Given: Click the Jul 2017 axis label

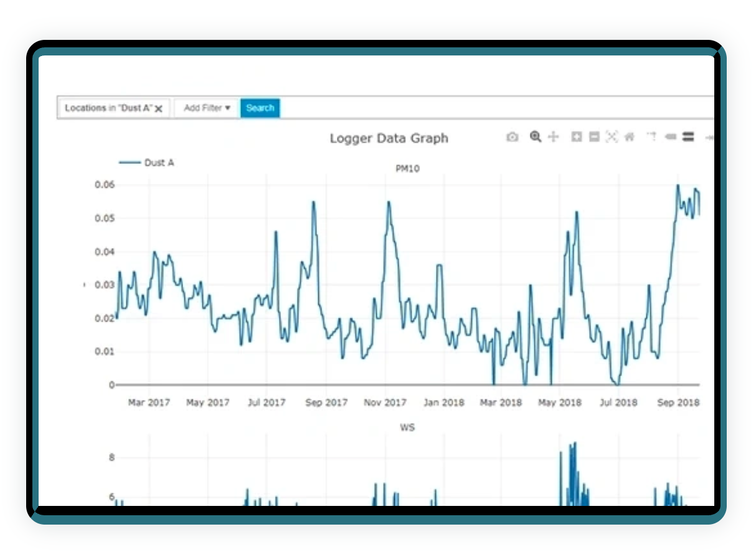Looking at the screenshot, I should coord(267,402).
